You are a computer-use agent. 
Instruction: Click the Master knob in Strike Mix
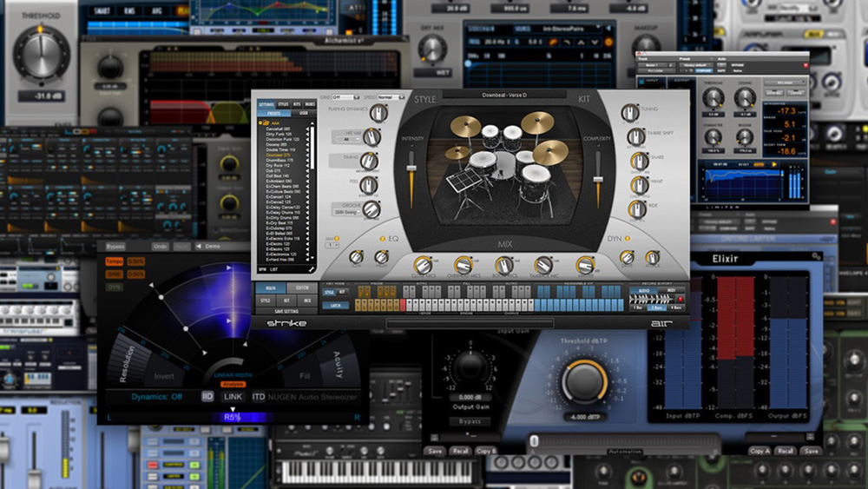(584, 265)
